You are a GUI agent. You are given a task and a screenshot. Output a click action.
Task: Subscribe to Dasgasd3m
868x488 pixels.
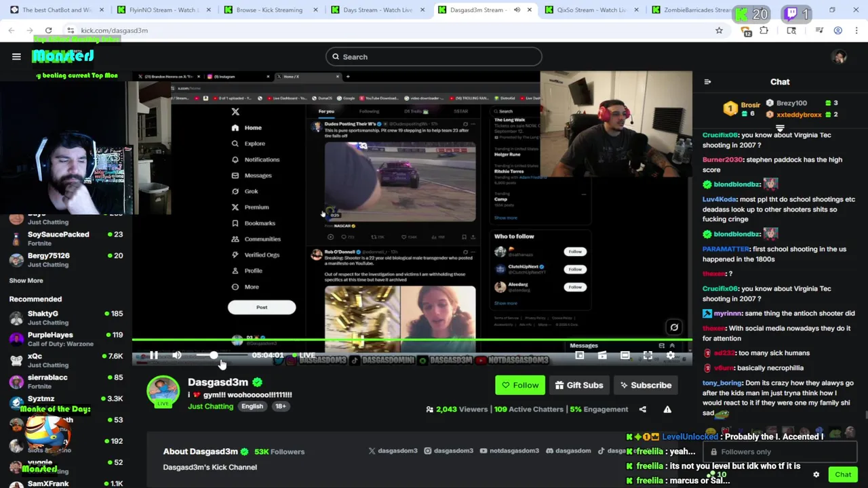[646, 385]
